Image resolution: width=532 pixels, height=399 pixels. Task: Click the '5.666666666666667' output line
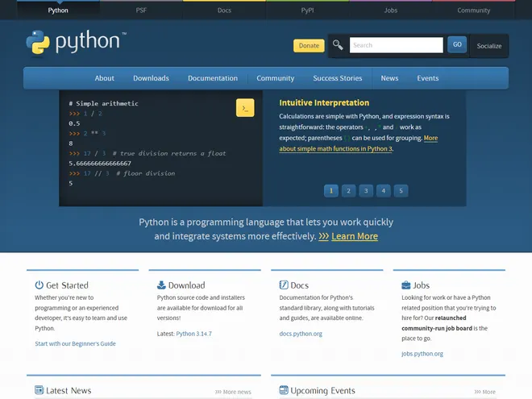(100, 164)
